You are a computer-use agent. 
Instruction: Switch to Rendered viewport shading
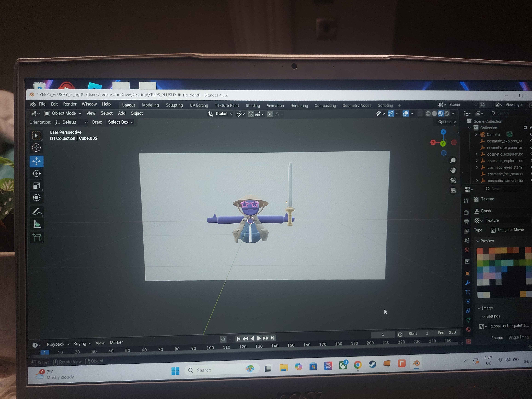pyautogui.click(x=447, y=114)
